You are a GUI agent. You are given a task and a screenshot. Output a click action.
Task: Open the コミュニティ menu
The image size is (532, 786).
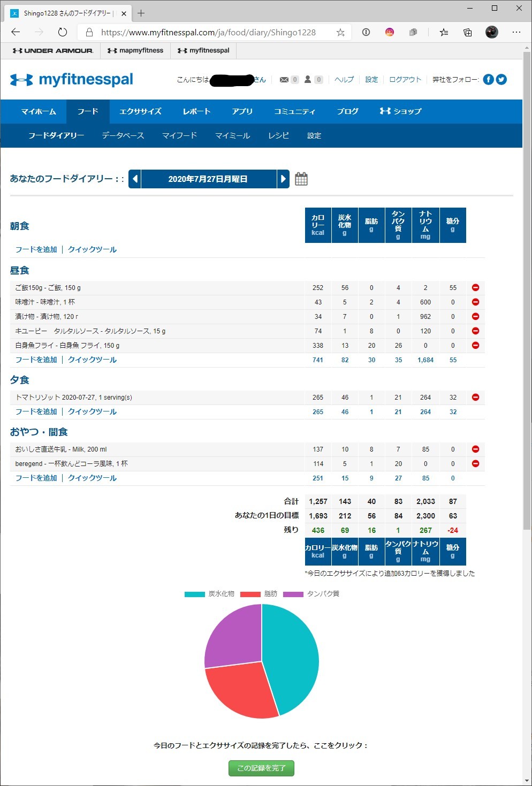(294, 111)
